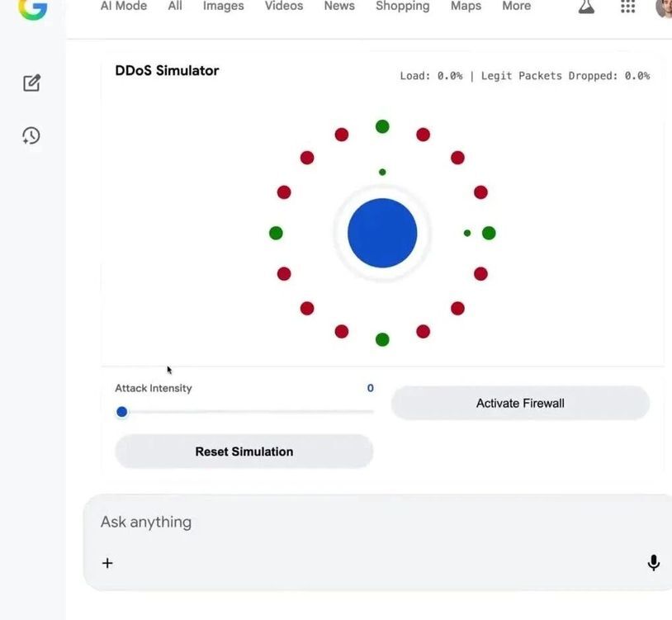This screenshot has height=620, width=672.
Task: Start voice input with microphone icon
Action: [653, 562]
